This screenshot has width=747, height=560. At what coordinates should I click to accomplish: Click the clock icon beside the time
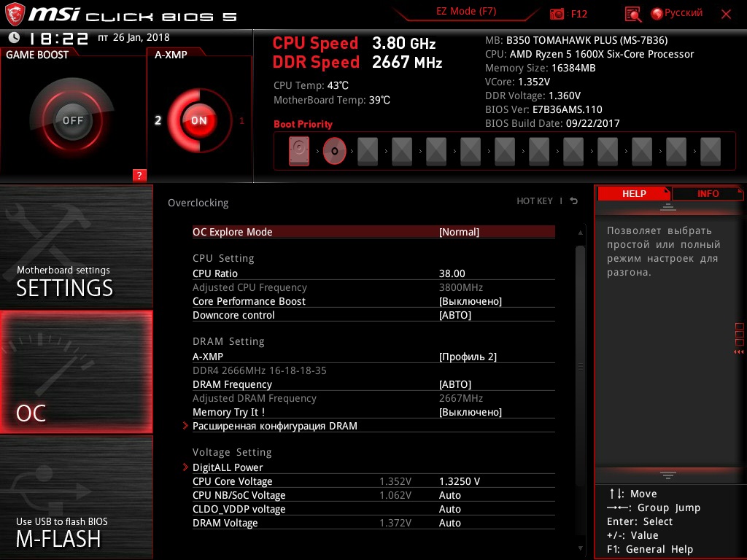[15, 37]
